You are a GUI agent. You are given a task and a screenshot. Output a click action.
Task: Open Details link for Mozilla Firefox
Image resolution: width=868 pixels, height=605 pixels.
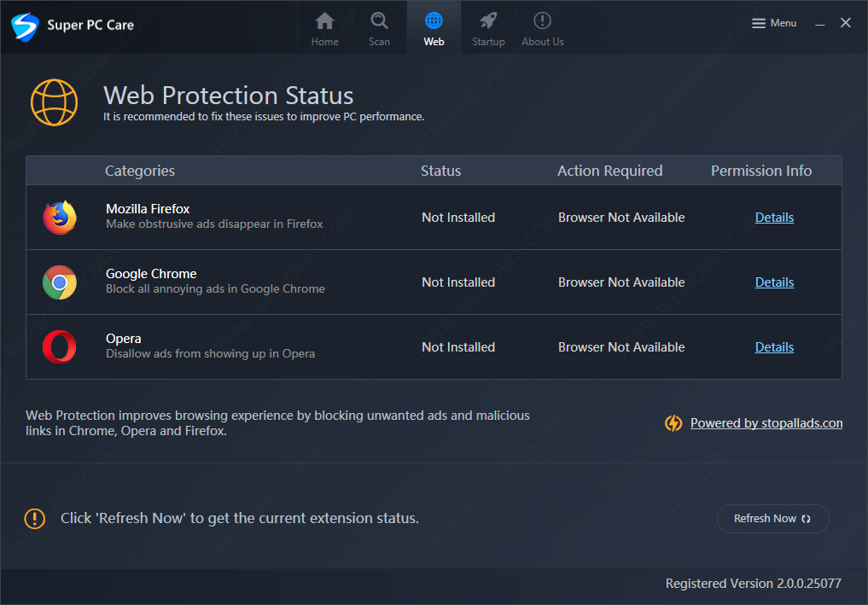coord(774,218)
